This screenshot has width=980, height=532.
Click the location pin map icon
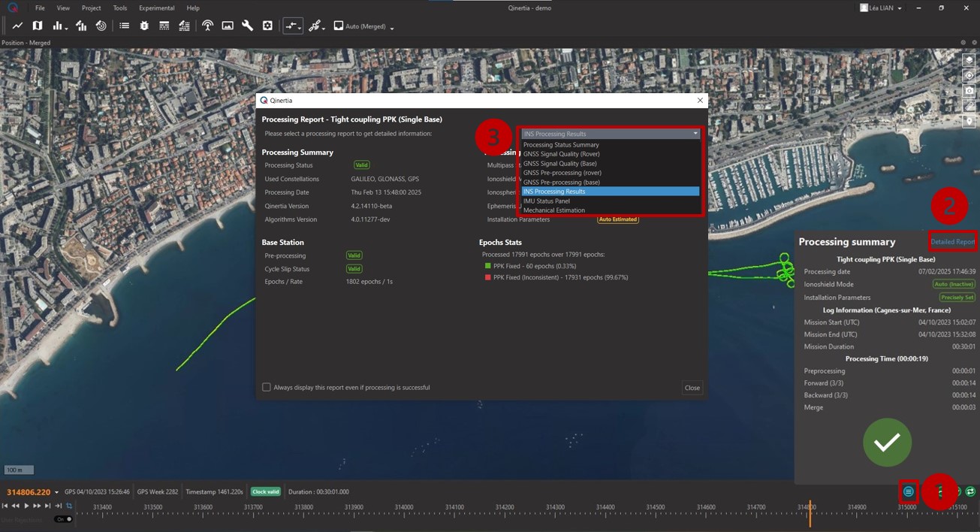[969, 121]
